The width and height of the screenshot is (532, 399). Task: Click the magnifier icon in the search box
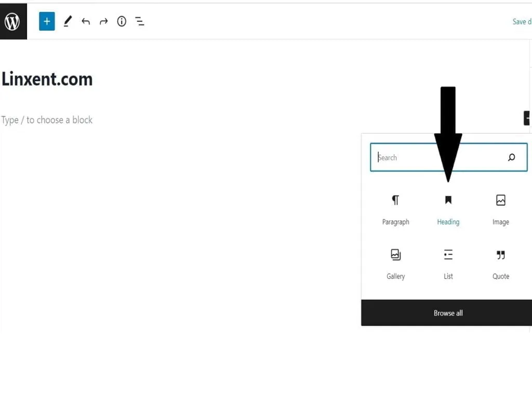511,157
